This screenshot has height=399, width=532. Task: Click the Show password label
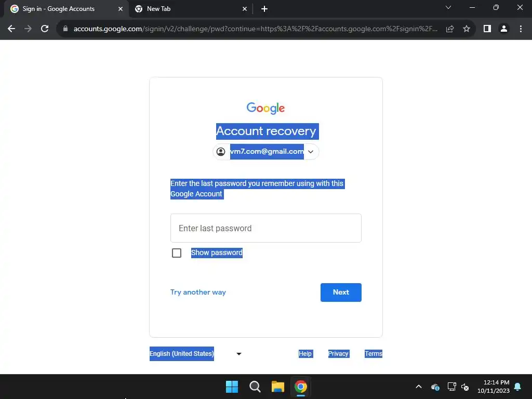tap(217, 253)
